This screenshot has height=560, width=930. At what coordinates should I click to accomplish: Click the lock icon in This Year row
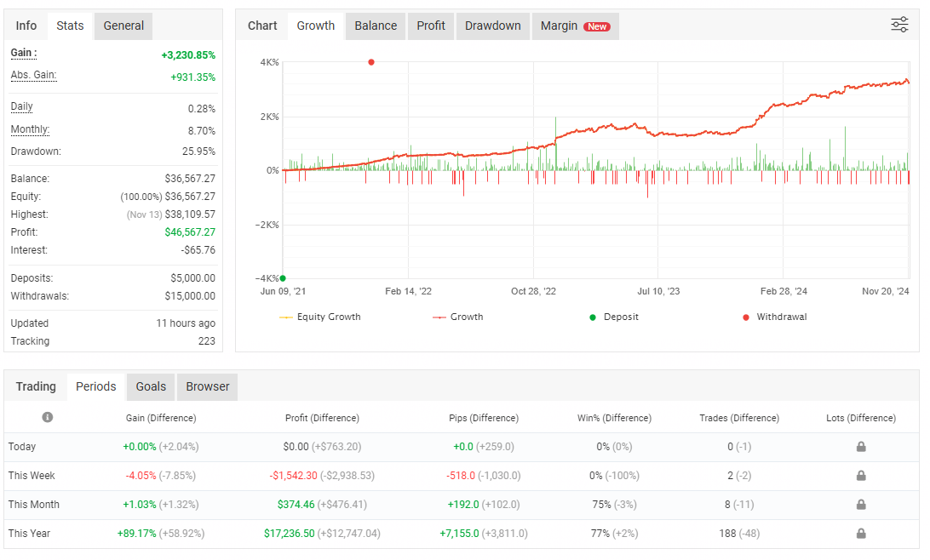[x=861, y=534]
